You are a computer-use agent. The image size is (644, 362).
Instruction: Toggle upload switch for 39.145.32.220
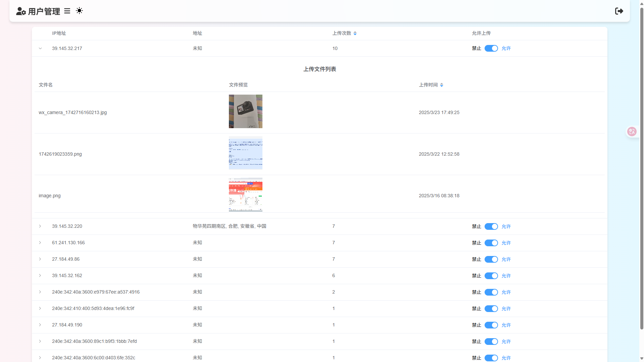(491, 226)
